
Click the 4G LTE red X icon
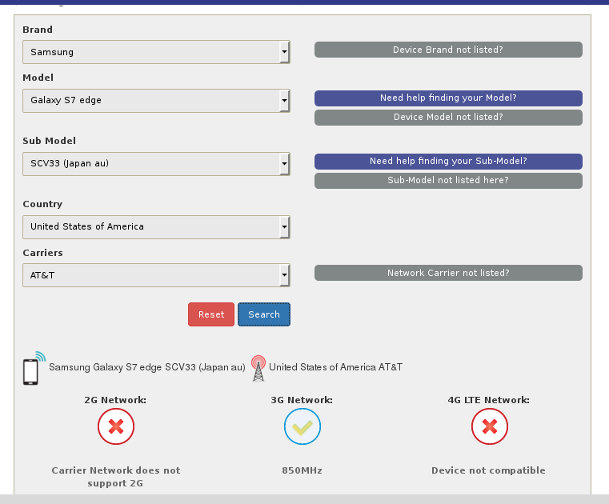(489, 427)
